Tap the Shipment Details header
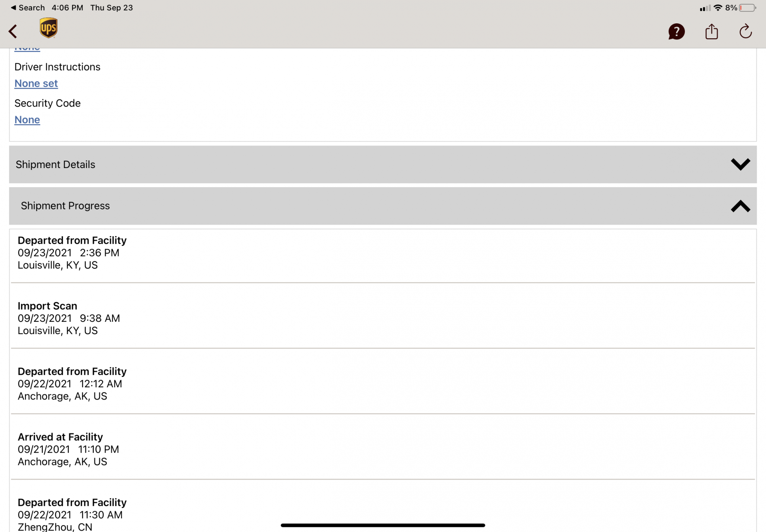 click(x=56, y=165)
